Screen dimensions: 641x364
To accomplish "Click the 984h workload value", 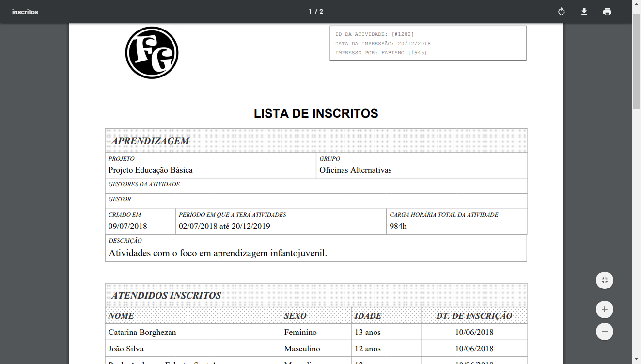I will [398, 226].
